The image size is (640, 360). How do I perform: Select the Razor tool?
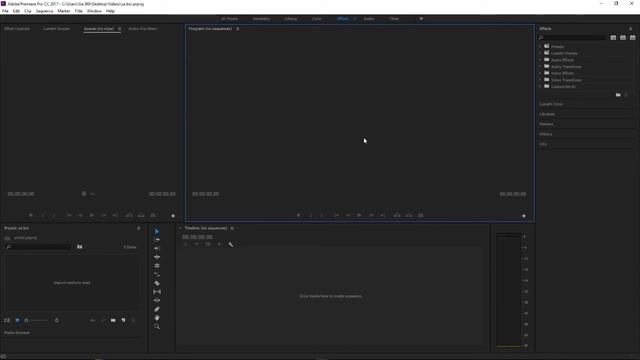tap(157, 283)
